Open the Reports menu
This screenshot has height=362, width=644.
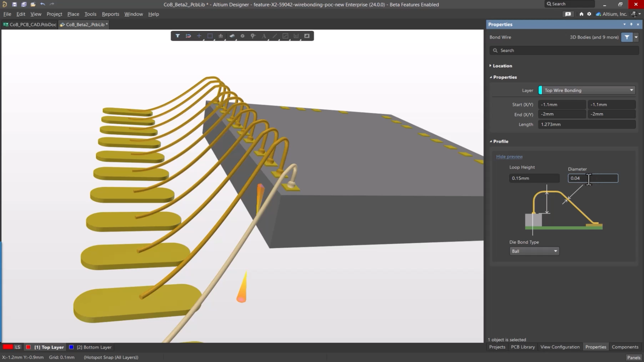[x=111, y=14]
